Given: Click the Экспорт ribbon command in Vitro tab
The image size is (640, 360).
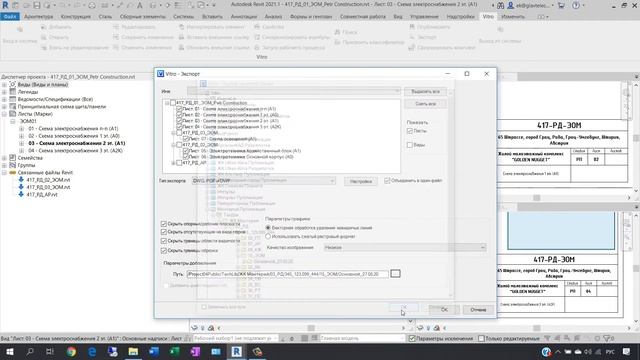Looking at the screenshot, I should [422, 37].
